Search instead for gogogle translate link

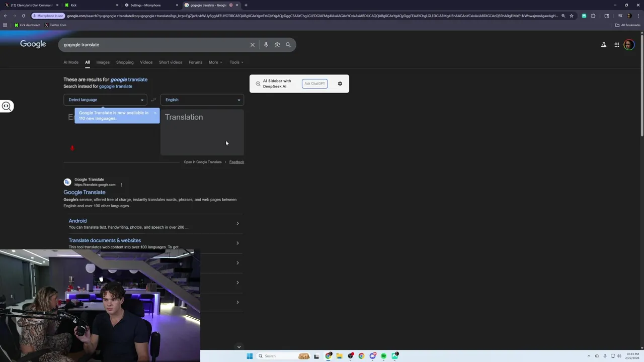click(116, 86)
